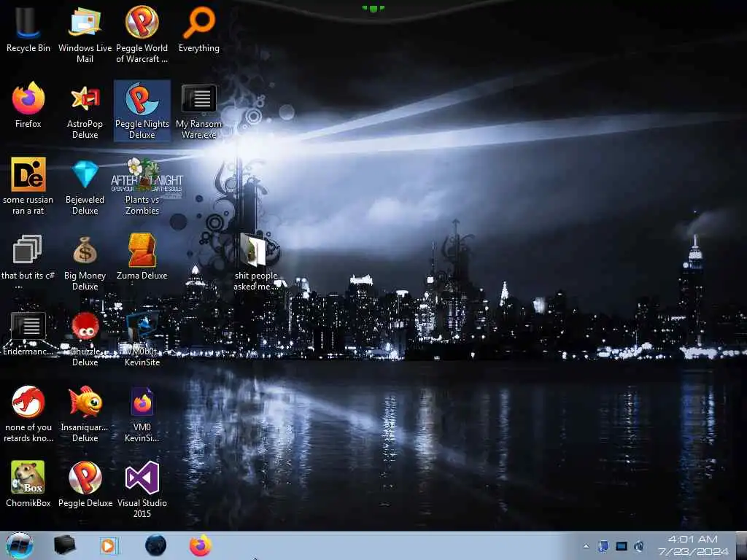
Task: Select the My Ransom Ware.exe file
Action: point(198,112)
